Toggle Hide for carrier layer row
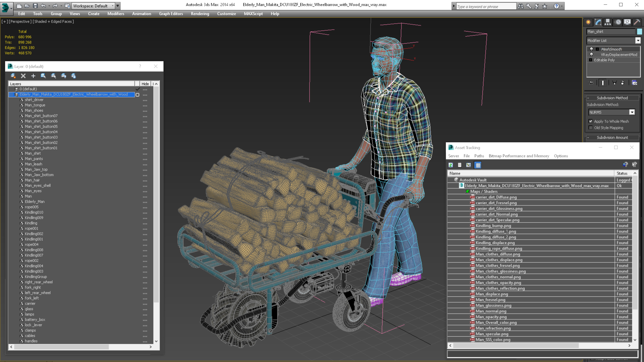 pos(145,304)
